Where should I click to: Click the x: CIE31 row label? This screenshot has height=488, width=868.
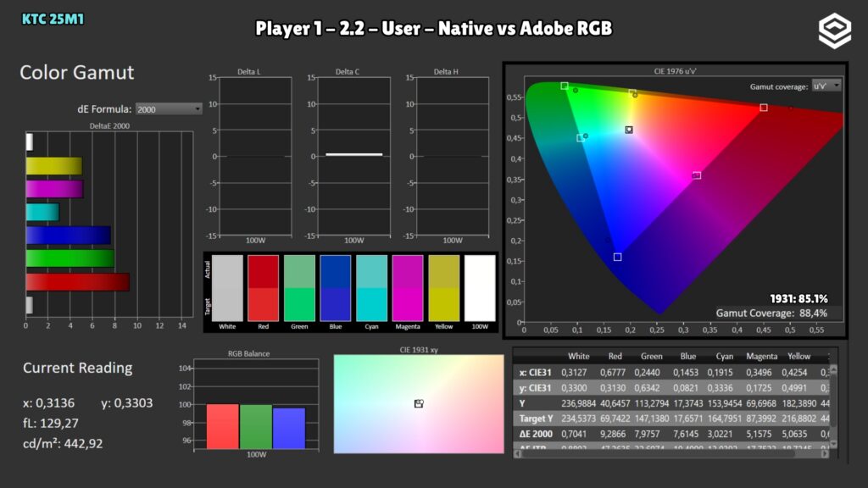click(535, 373)
